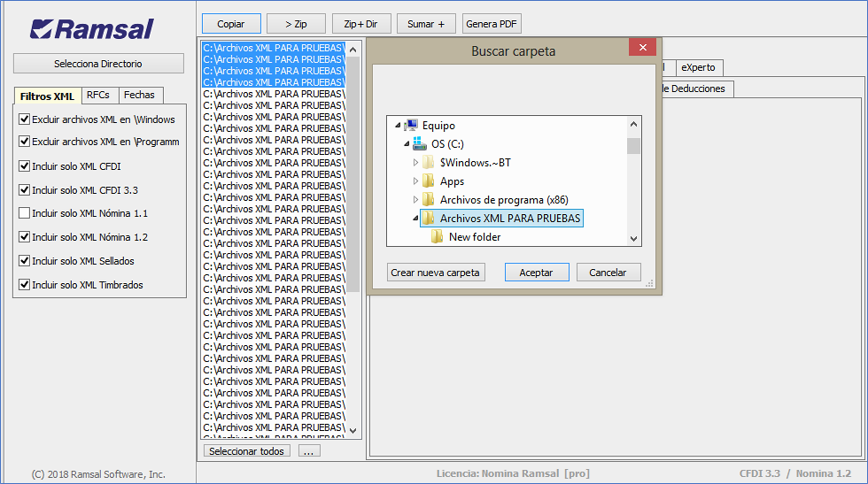
Task: Click the New folder icon in tree
Action: 437,237
